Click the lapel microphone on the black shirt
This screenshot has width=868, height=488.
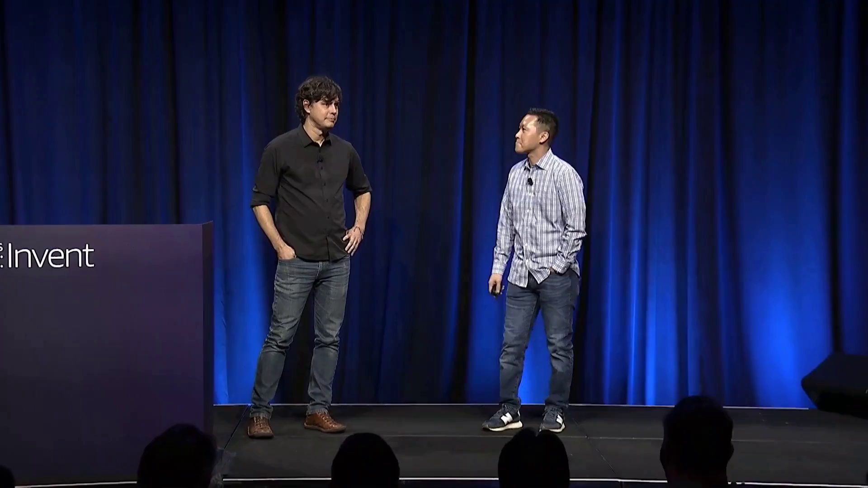pyautogui.click(x=320, y=160)
